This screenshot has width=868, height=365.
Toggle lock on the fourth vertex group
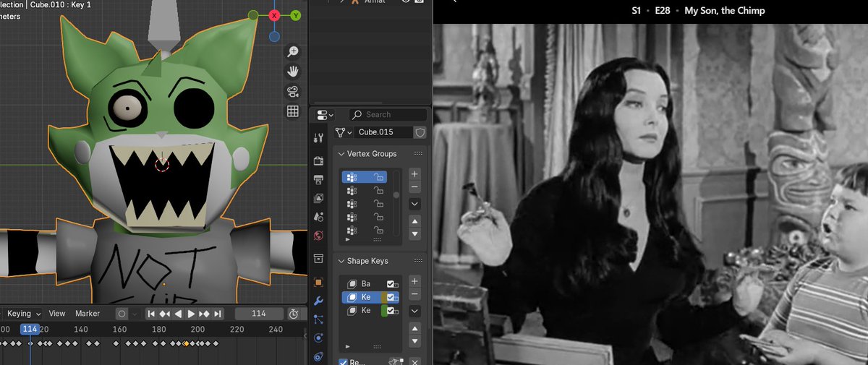378,217
